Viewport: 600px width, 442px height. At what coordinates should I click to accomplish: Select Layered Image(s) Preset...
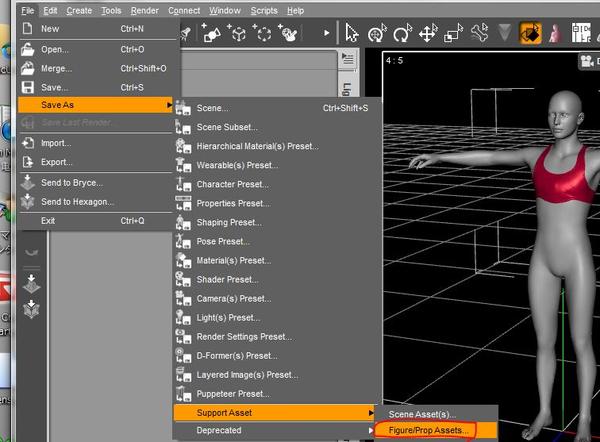pos(276,375)
